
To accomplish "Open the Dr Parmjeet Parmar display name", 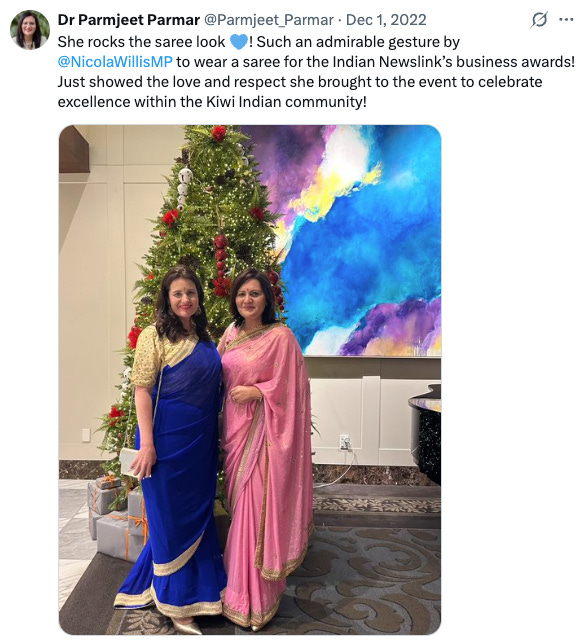I will point(129,20).
